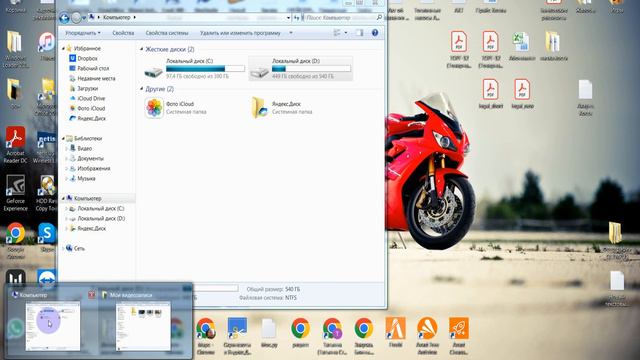Select Яндекс.Диск under Компьютер tree
640x360 pixels.
coord(87,229)
